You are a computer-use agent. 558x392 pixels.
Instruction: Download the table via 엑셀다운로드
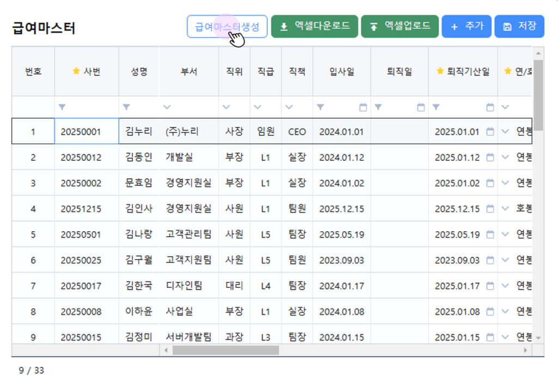tap(314, 26)
